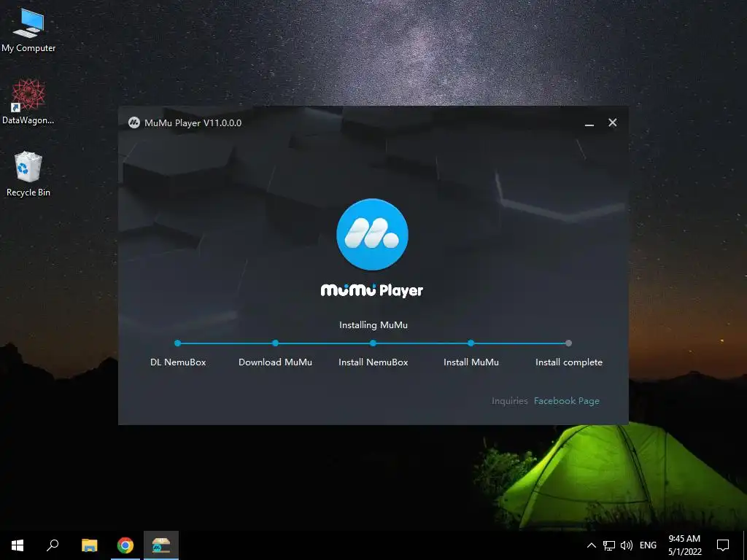Screen dimensions: 747x560
Task: Click the DL NemuBox progress step dot
Action: 178,343
